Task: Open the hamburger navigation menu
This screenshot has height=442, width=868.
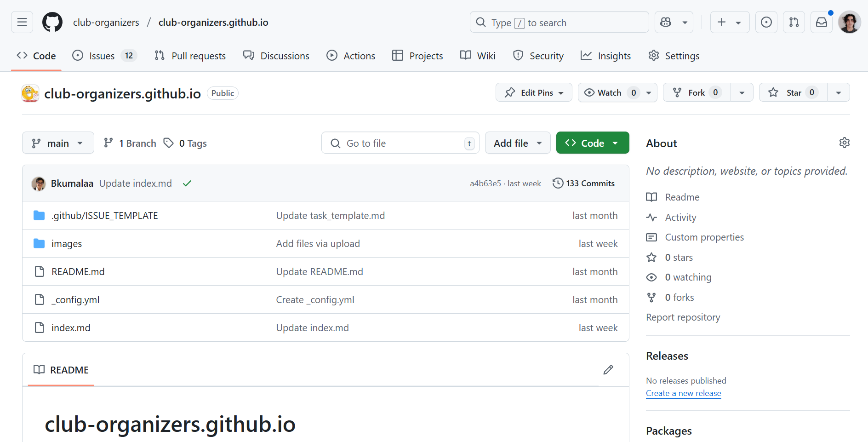Action: (22, 22)
